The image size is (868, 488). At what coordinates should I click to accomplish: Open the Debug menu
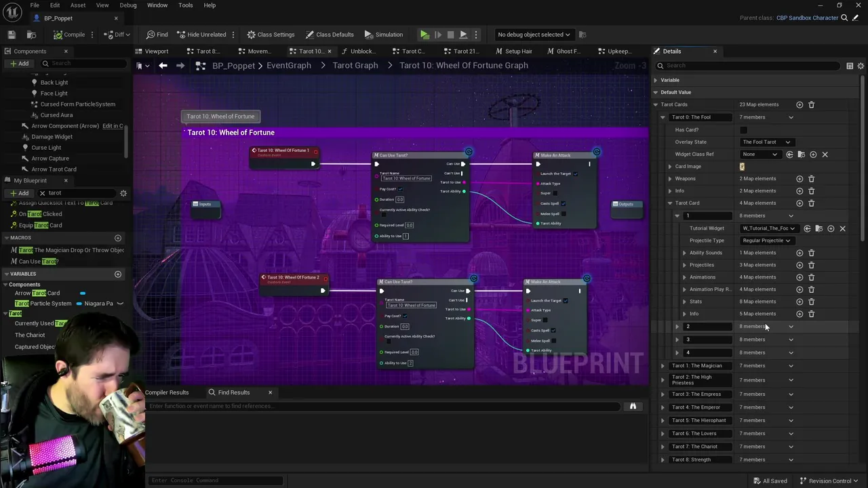128,5
